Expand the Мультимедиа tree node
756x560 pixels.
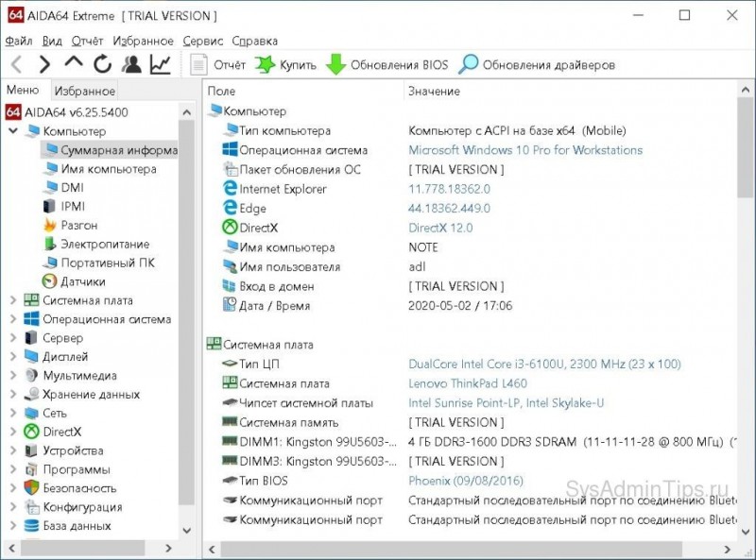(13, 376)
